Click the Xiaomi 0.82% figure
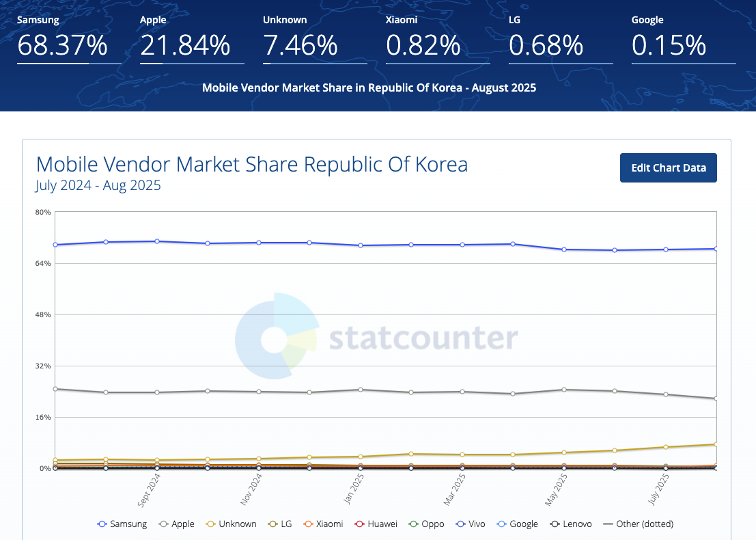756x540 pixels. tap(423, 45)
